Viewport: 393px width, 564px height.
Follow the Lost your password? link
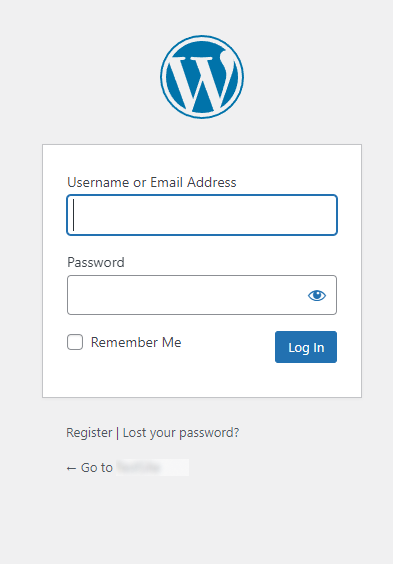(181, 432)
